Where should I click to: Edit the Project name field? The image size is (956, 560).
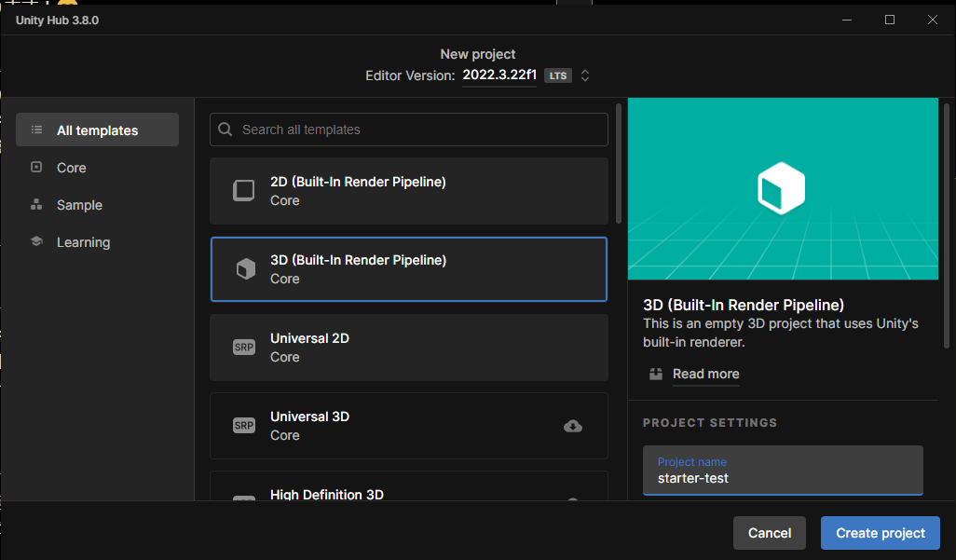(x=783, y=478)
